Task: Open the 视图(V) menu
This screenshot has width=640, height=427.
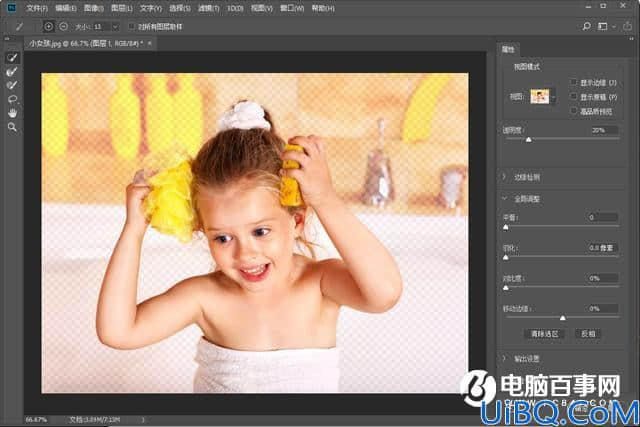Action: (262, 8)
